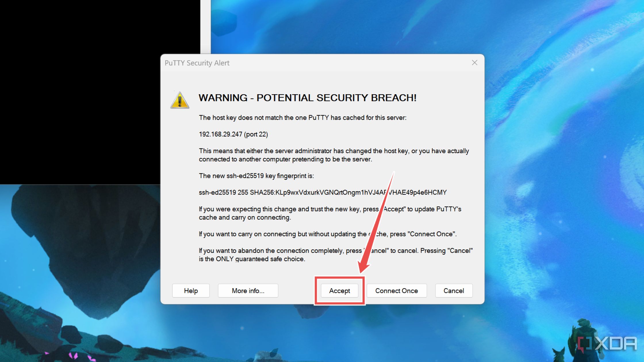Click the Accept button to trust key

339,291
